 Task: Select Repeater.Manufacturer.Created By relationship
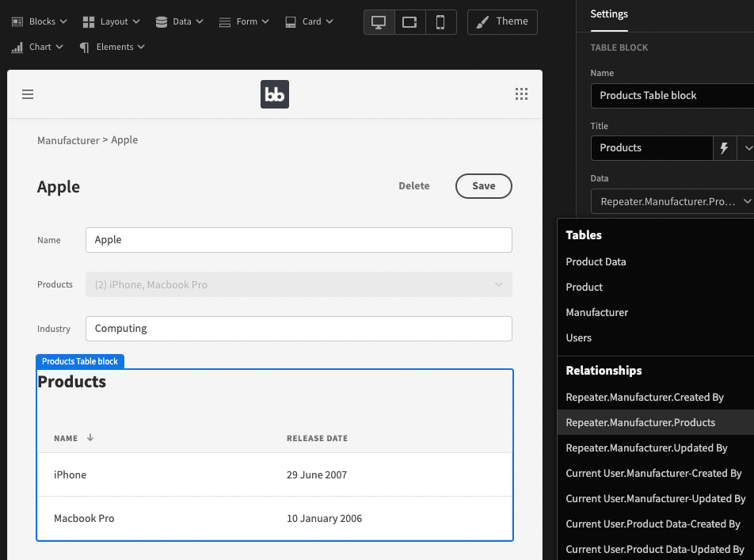point(645,397)
